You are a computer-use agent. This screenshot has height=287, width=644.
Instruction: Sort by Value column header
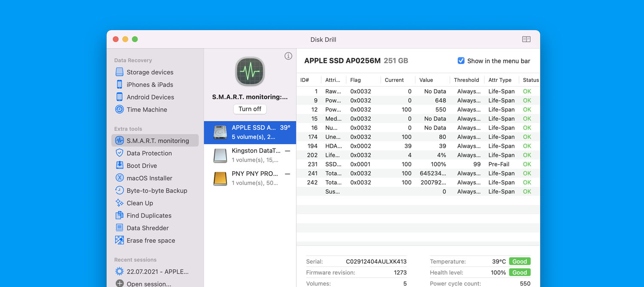pos(433,80)
